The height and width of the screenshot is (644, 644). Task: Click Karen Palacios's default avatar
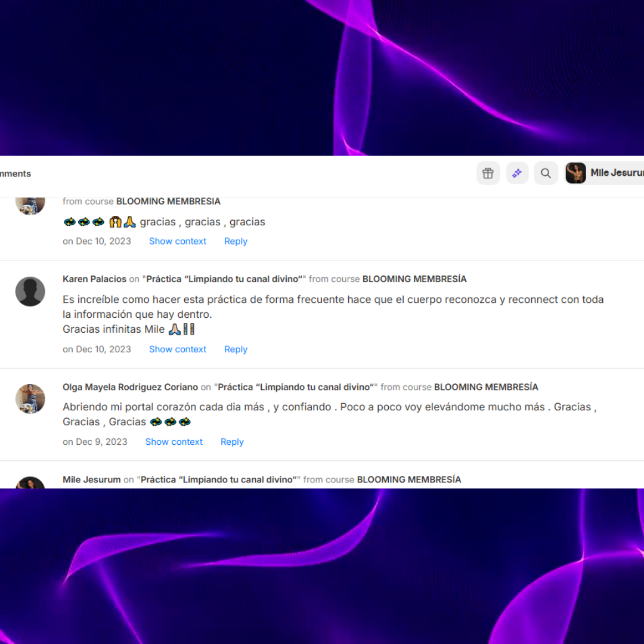(x=30, y=292)
